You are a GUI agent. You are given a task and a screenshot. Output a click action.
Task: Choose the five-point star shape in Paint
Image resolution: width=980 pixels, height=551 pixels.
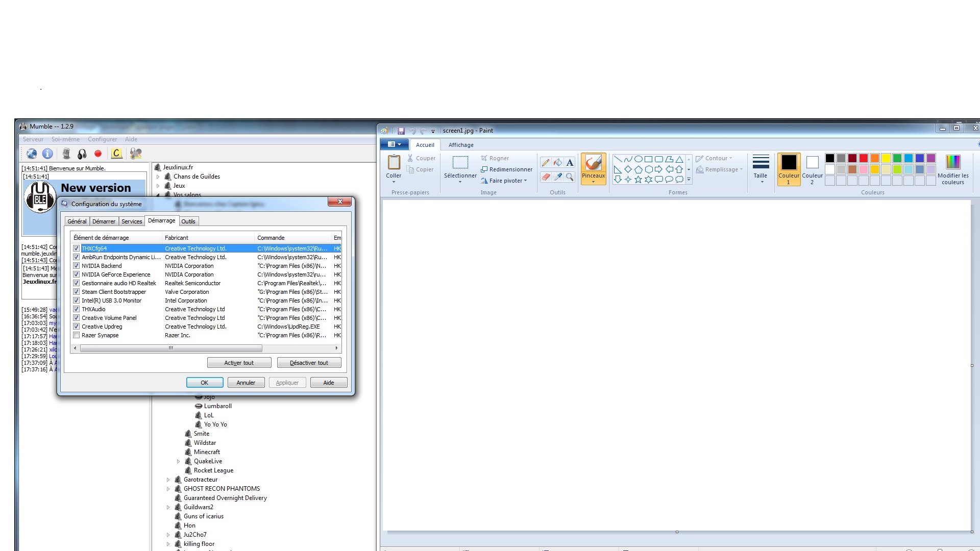click(638, 180)
